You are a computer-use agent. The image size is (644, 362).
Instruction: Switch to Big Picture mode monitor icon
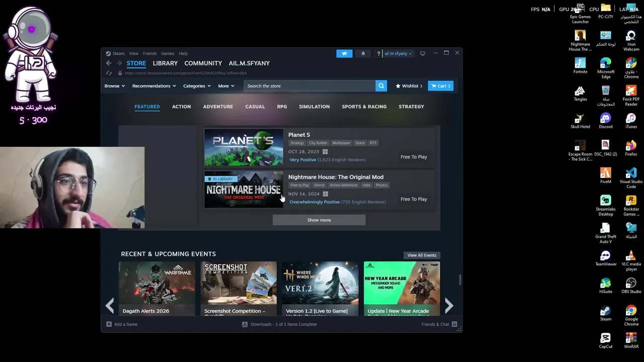point(423,53)
